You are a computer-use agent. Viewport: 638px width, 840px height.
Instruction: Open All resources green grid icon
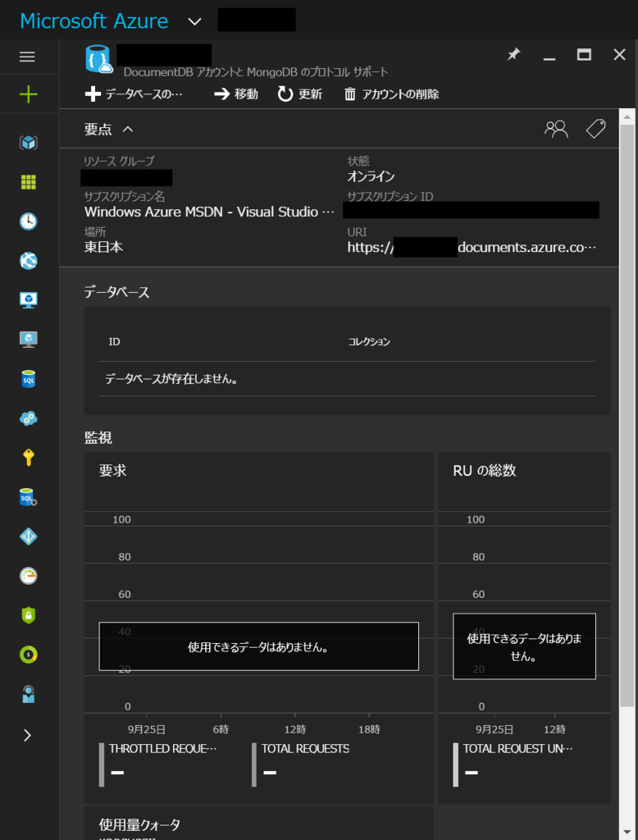[29, 182]
